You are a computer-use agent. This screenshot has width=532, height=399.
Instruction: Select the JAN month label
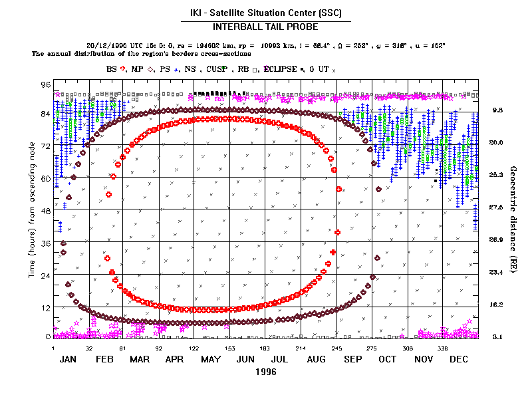click(70, 359)
